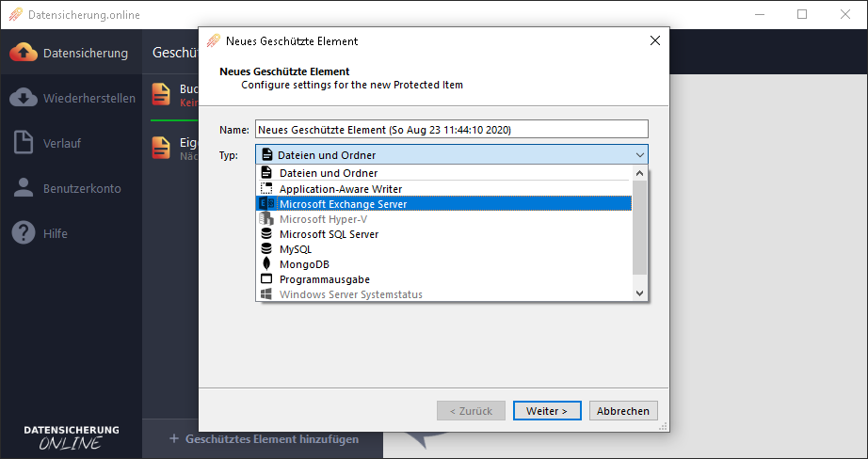Click the Weiter button
The image size is (868, 459).
coord(547,411)
